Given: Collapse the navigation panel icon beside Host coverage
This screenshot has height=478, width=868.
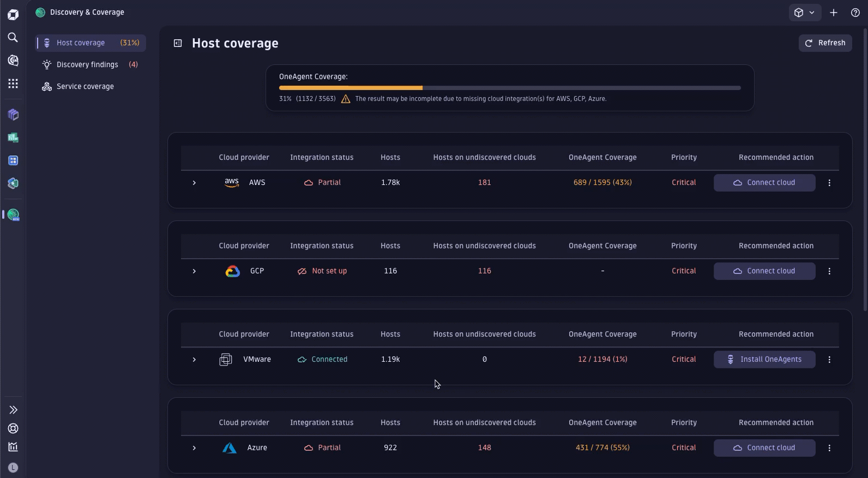Looking at the screenshot, I should 178,43.
